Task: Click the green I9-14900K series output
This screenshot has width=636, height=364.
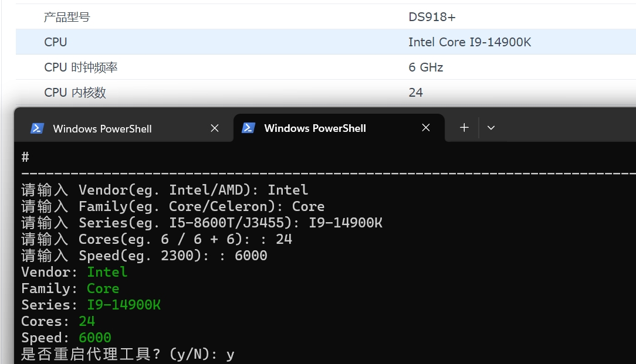Action: tap(124, 305)
